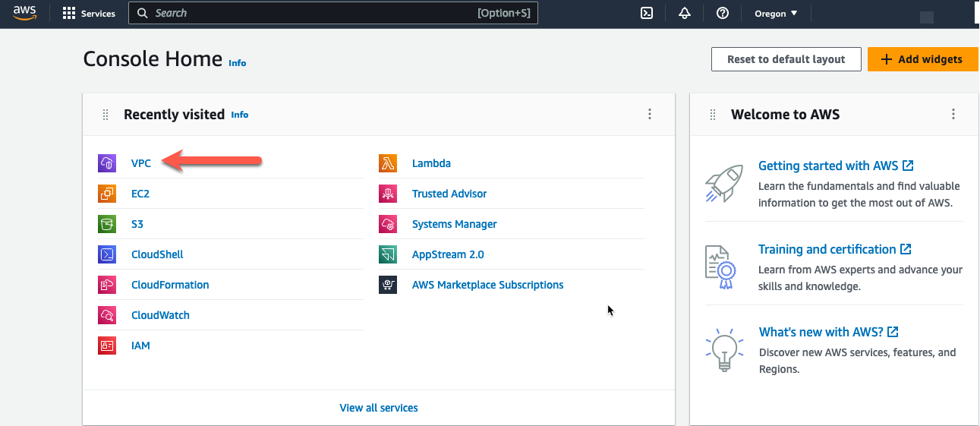The height and width of the screenshot is (426, 980).
Task: Click the AWS logo
Action: pos(25,13)
